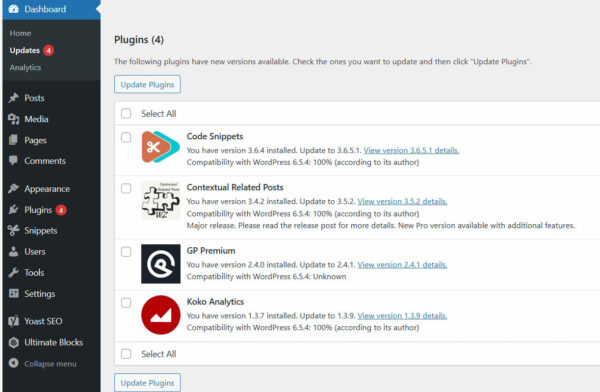Check the Contextual Related Posts checkbox

pos(126,188)
